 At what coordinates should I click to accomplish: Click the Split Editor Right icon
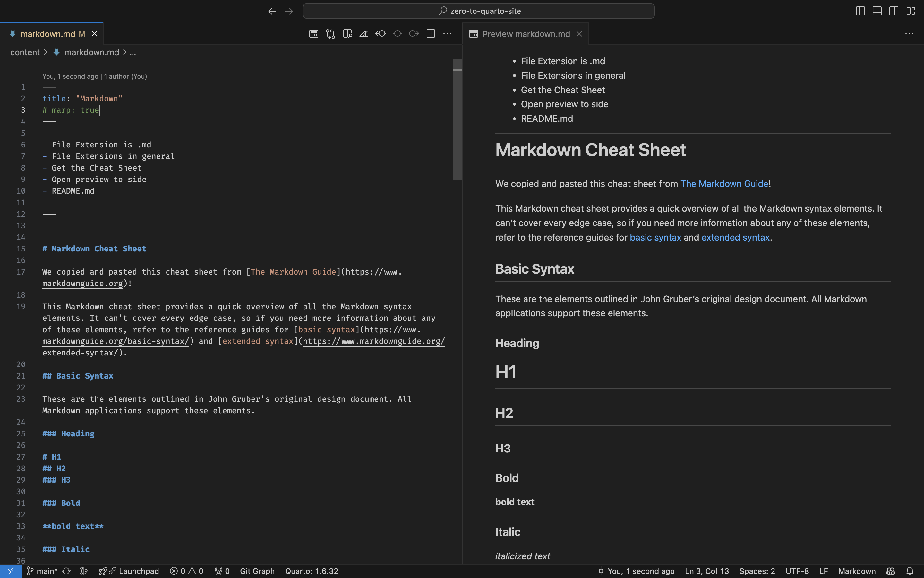pos(431,34)
